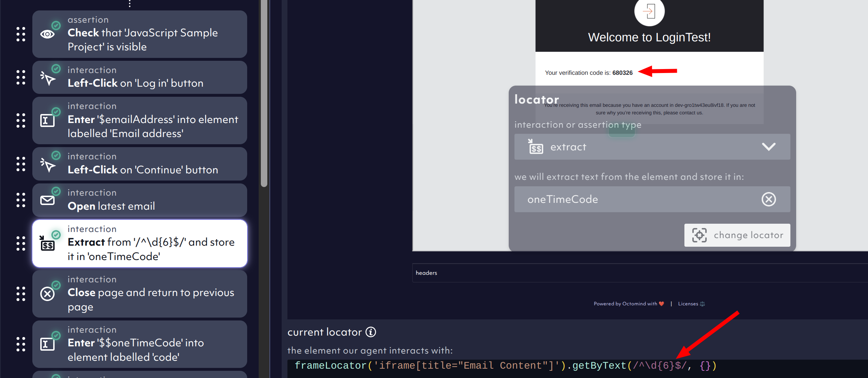This screenshot has width=868, height=378.
Task: Click text-input icon on 'Enter $$oneTimeCode' step
Action: pos(47,344)
